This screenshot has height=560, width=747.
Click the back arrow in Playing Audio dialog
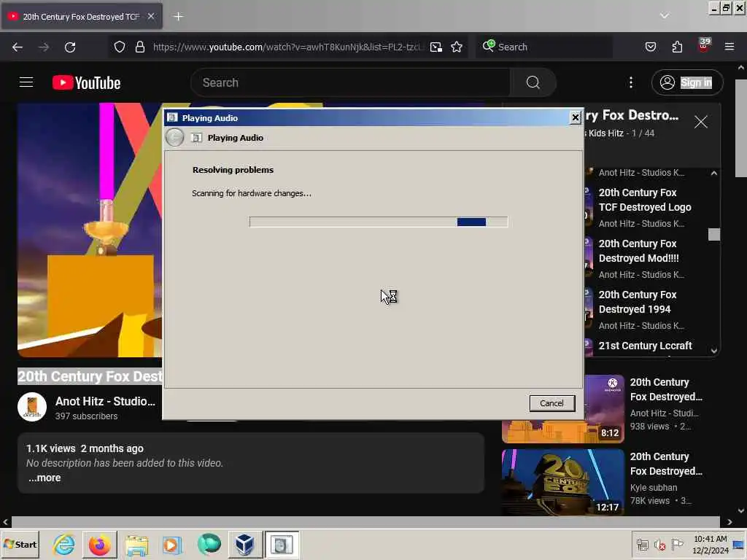pos(175,138)
